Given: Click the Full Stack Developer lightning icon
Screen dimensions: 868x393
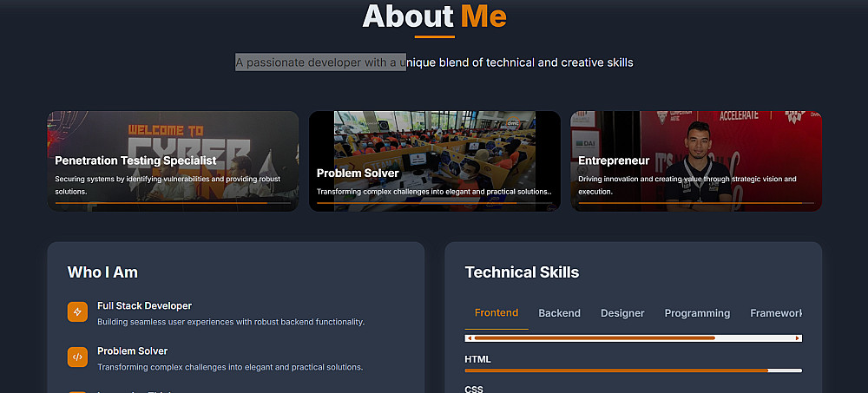Looking at the screenshot, I should [x=77, y=312].
